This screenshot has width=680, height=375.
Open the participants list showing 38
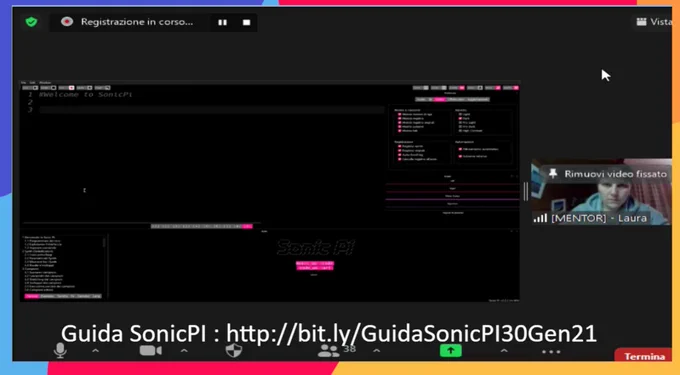tap(337, 350)
